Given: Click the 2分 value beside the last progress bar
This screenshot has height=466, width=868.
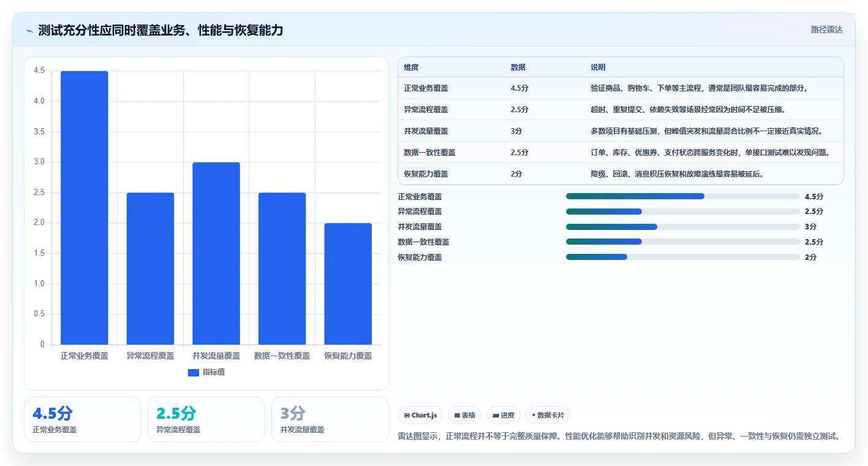Looking at the screenshot, I should pos(811,258).
